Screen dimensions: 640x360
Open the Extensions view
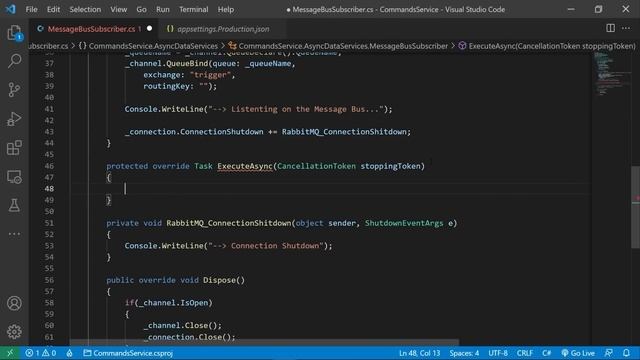(14, 148)
